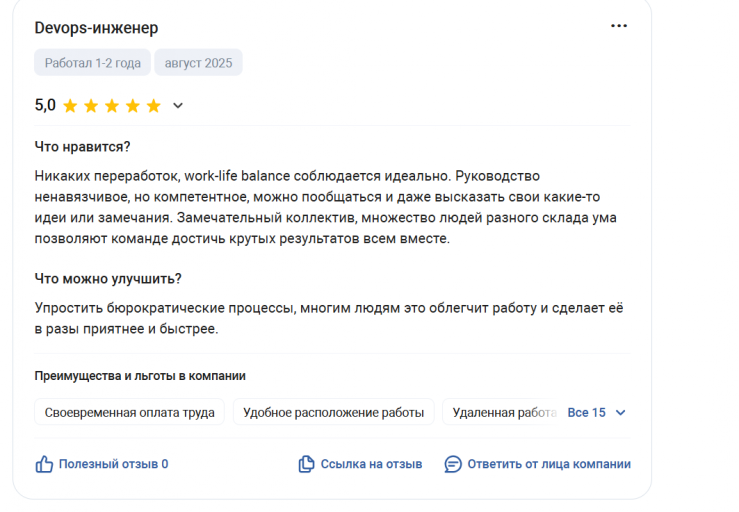
Task: Expand all 15 benefits list
Action: point(587,413)
